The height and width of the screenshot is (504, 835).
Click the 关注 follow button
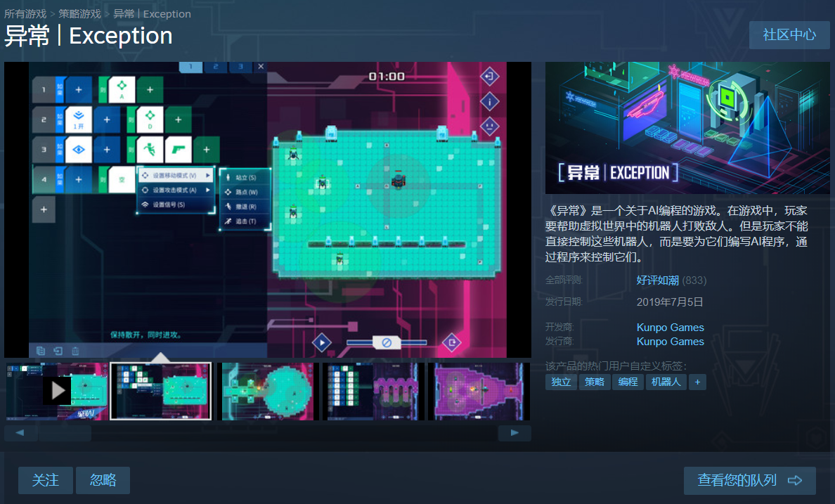pos(45,481)
